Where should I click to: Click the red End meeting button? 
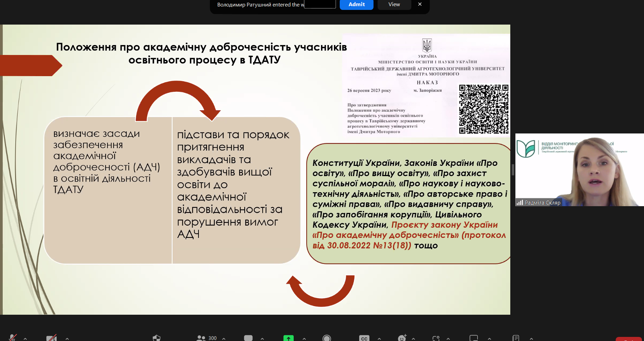point(629,339)
